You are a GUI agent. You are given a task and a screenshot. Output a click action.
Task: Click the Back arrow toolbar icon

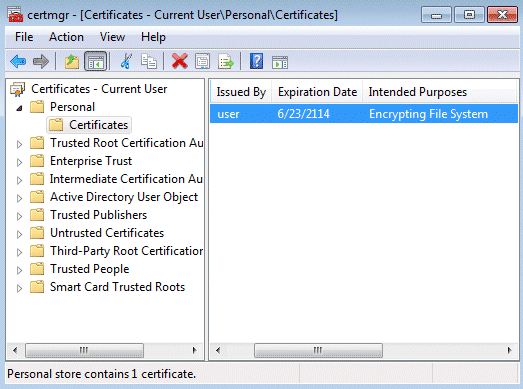[x=18, y=61]
